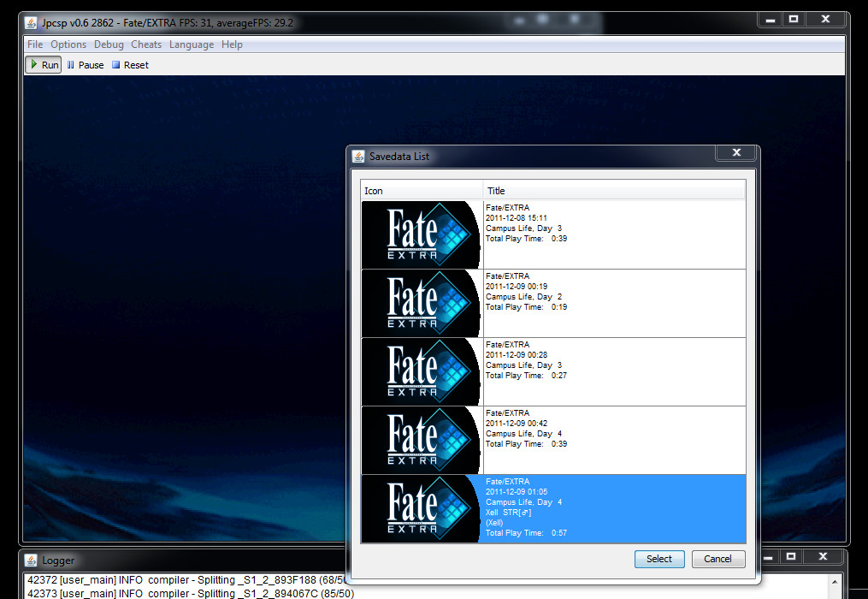The width and height of the screenshot is (868, 599).
Task: Open the Debug menu
Action: tap(109, 44)
